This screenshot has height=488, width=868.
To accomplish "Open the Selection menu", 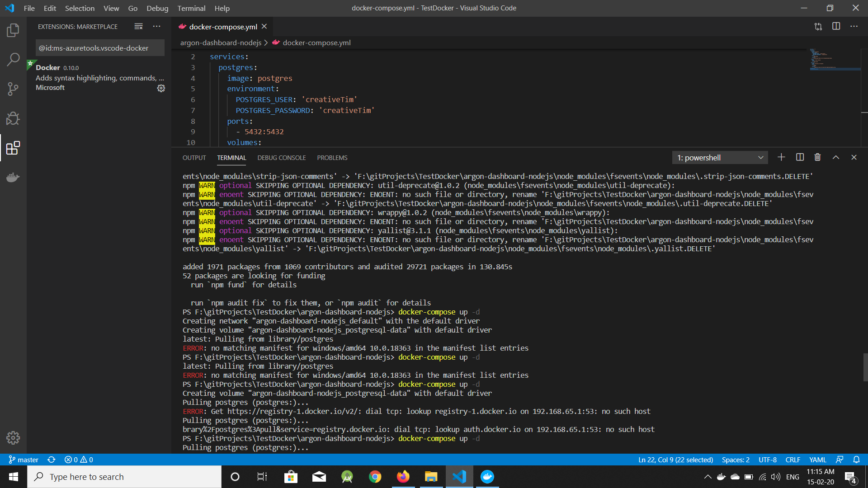I will [x=80, y=8].
